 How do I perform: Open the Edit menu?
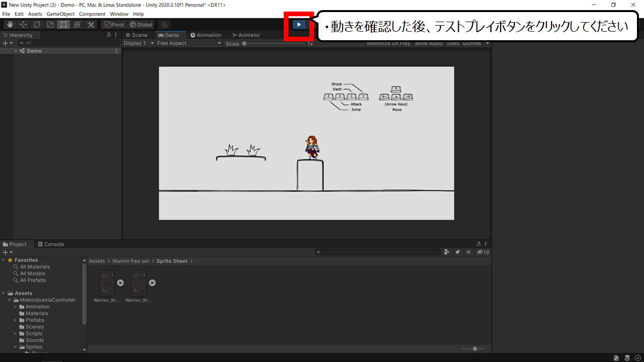pos(19,14)
